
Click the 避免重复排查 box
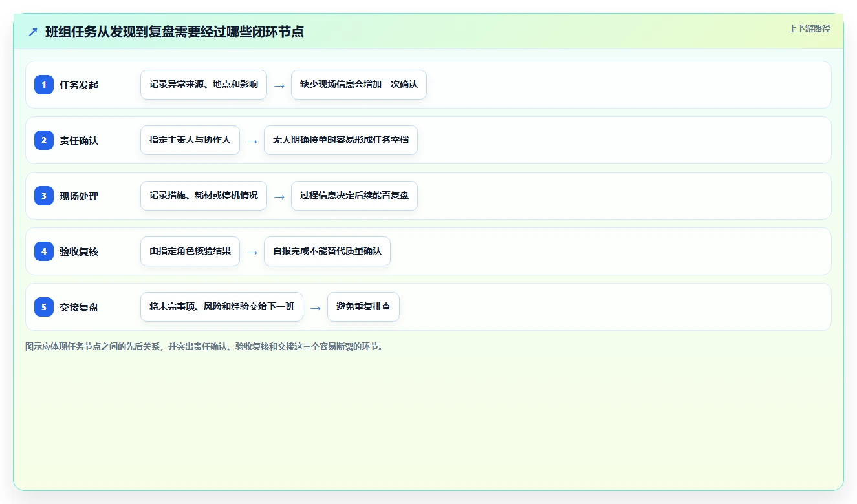(363, 307)
